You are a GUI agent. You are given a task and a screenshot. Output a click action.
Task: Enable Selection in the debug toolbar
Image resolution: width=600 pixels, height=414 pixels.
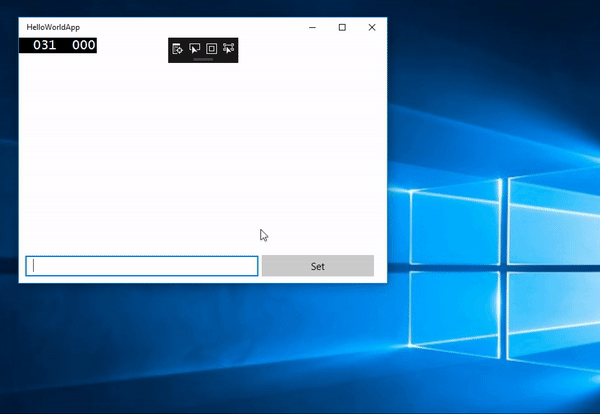coord(194,48)
